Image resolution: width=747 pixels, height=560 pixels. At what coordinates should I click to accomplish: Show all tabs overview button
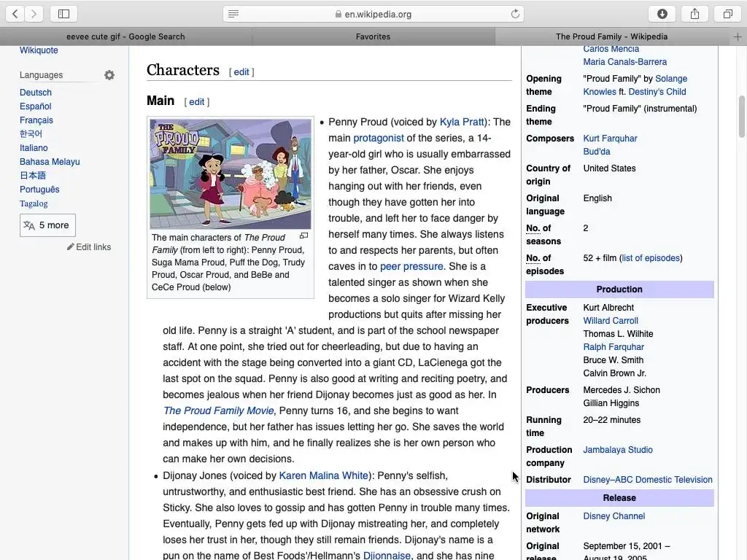pyautogui.click(x=727, y=14)
